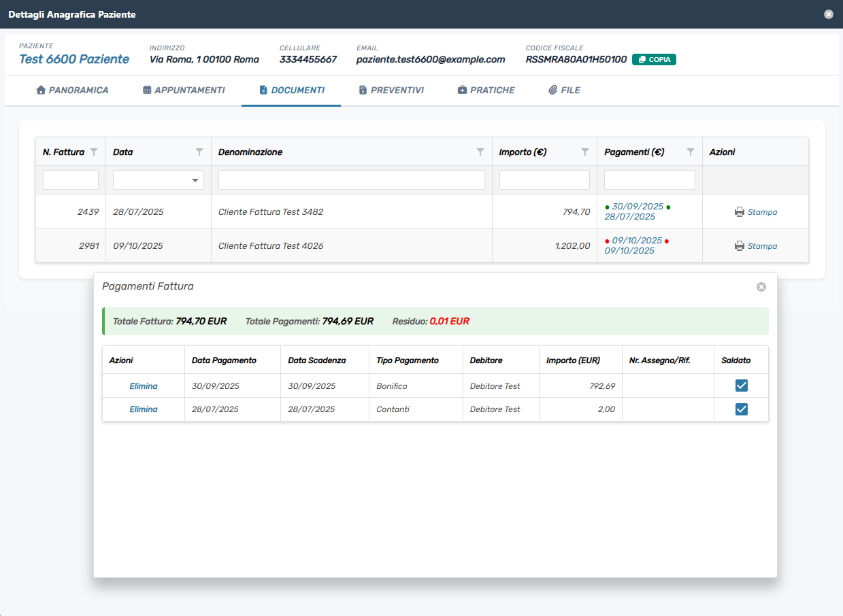Open the Importo column filter icon
The width and height of the screenshot is (843, 616).
coord(585,152)
